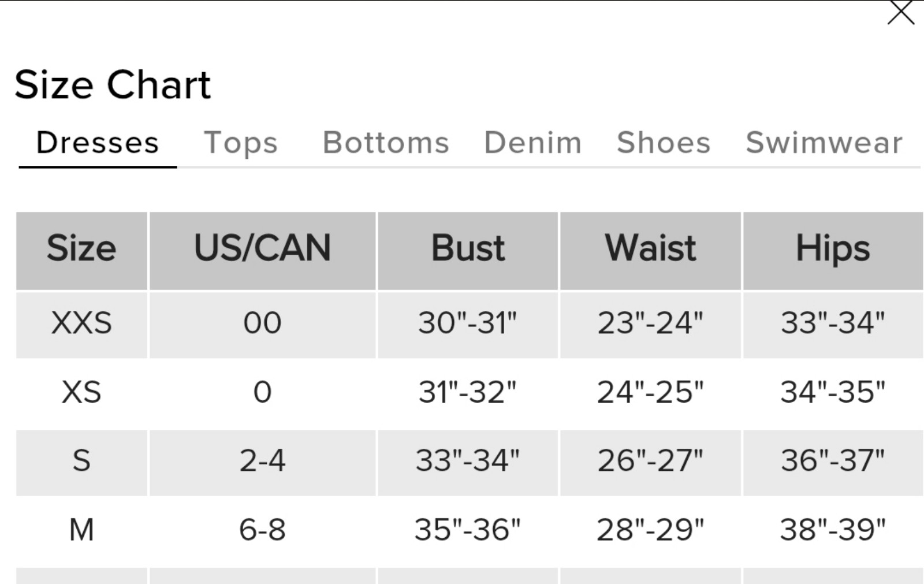The height and width of the screenshot is (584, 924).
Task: View the Denim size chart tab
Action: point(532,143)
